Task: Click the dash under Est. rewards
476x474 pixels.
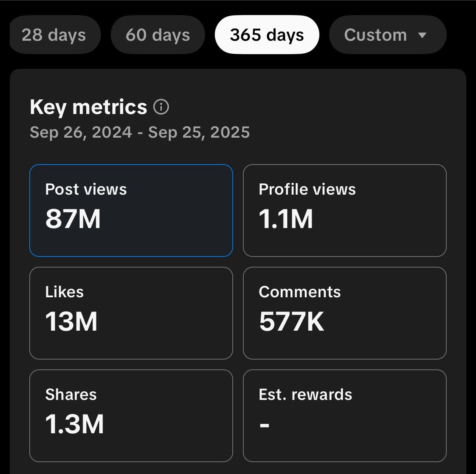Action: (264, 426)
